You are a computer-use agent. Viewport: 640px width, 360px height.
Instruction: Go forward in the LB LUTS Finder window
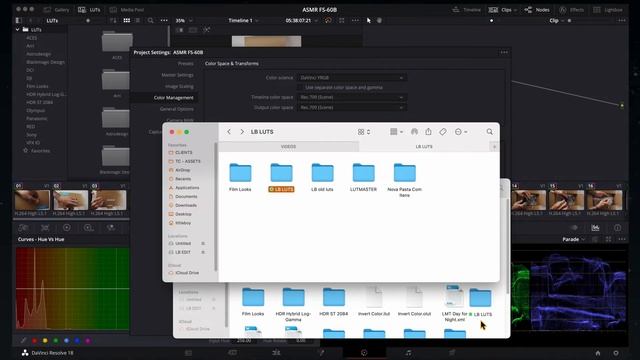click(242, 132)
